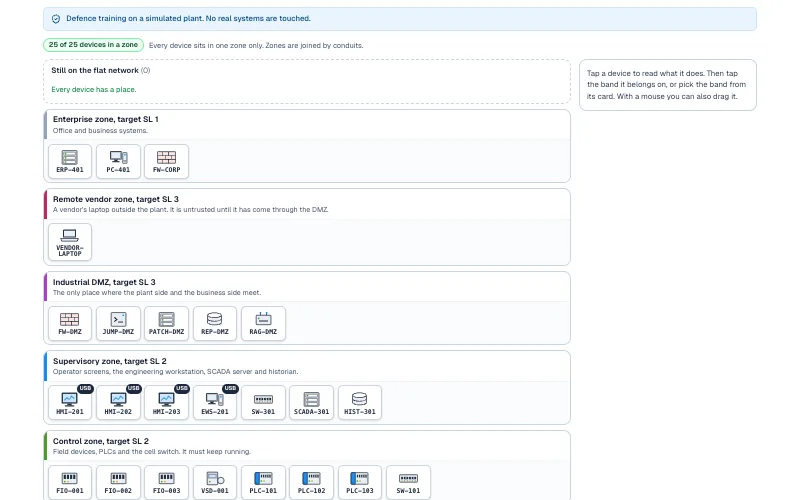This screenshot has width=800, height=500.
Task: Click the shield icon in the training banner
Action: [56, 19]
